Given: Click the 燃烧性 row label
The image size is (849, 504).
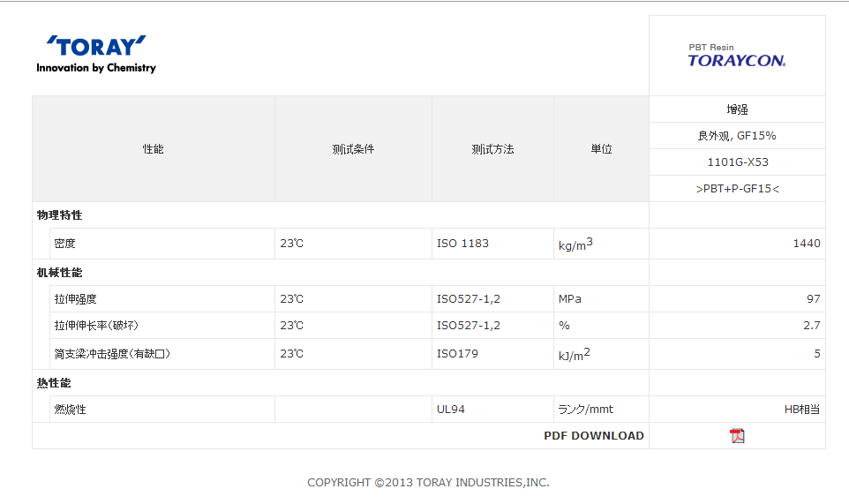Looking at the screenshot, I should coord(71,410).
